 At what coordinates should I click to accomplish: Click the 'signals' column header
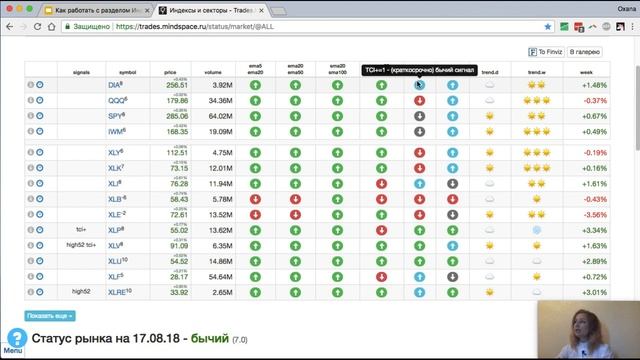(81, 72)
